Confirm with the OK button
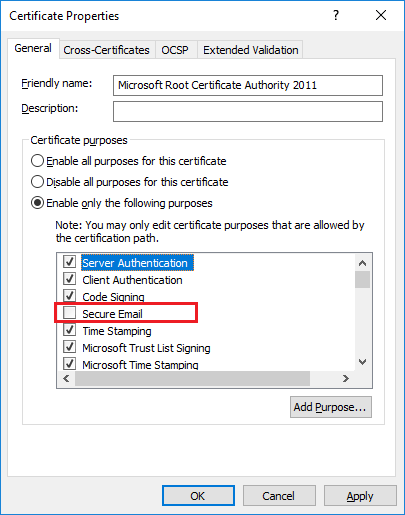Image resolution: width=405 pixels, height=515 pixels. (198, 496)
